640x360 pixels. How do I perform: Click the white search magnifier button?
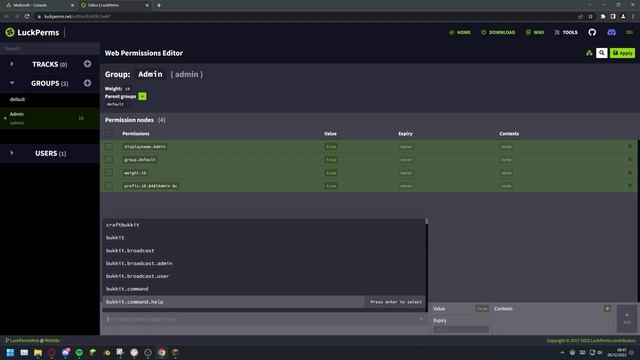point(602,53)
